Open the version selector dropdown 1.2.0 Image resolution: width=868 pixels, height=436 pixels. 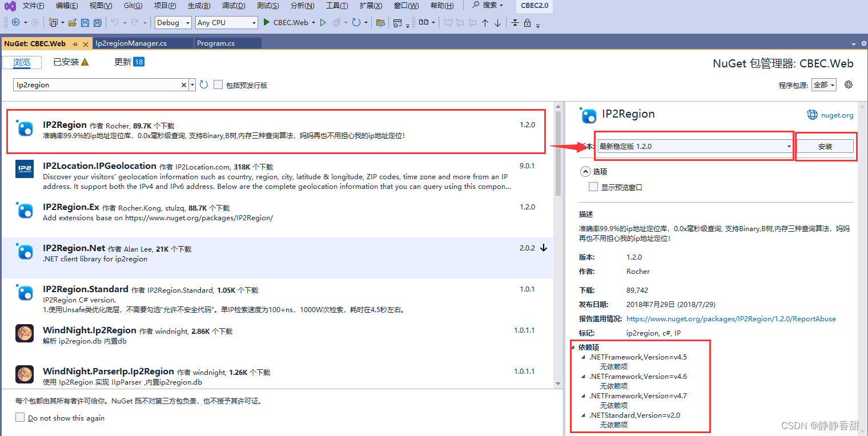point(695,146)
